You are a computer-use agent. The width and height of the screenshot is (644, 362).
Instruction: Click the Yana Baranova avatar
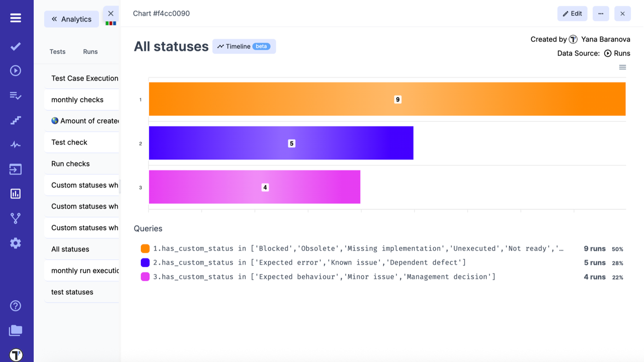click(573, 39)
